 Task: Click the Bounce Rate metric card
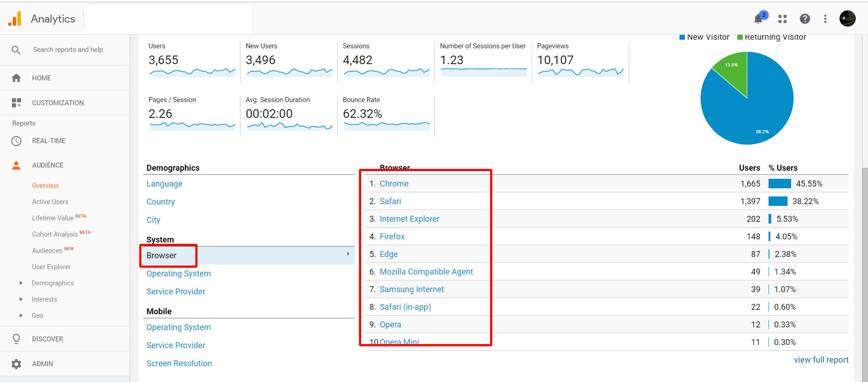point(386,115)
